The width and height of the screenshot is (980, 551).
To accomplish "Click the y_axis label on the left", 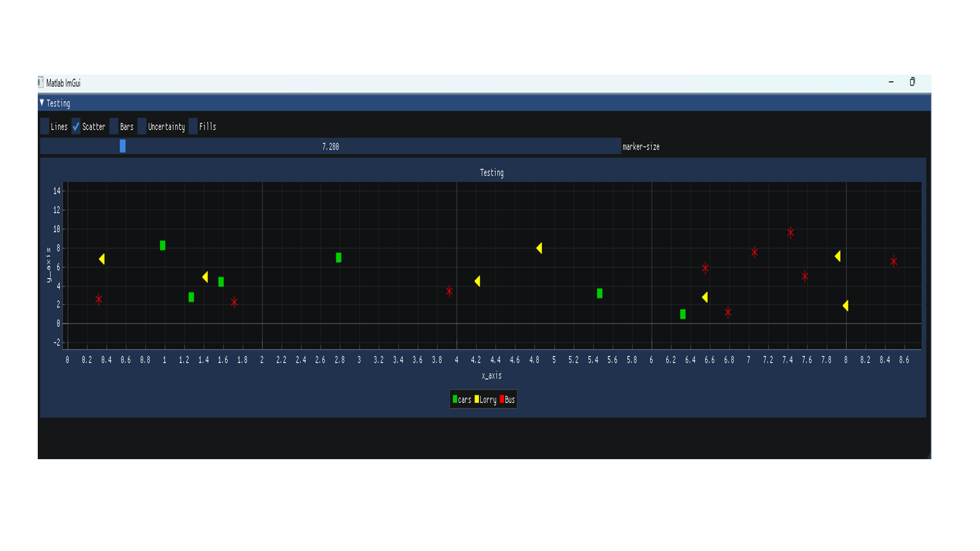I will pyautogui.click(x=49, y=264).
